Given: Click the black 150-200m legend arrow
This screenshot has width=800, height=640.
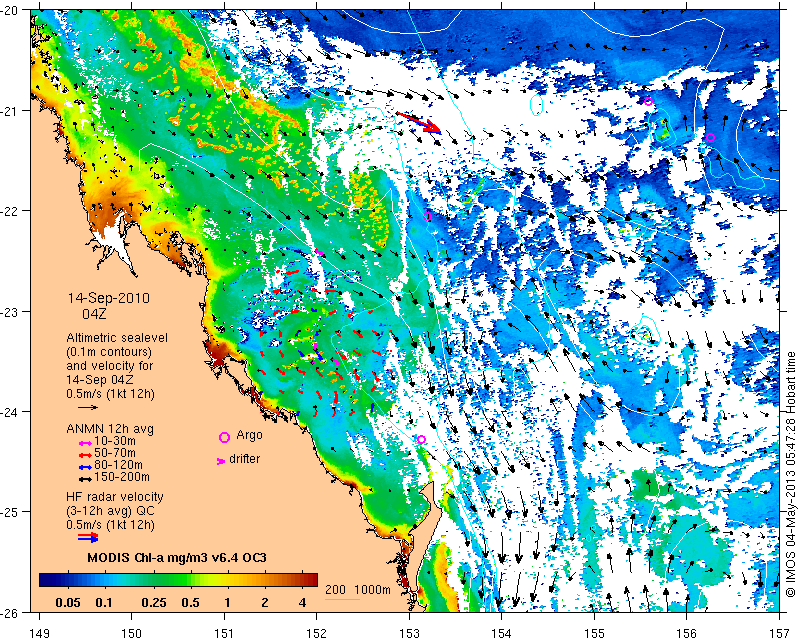Looking at the screenshot, I should 85,479.
